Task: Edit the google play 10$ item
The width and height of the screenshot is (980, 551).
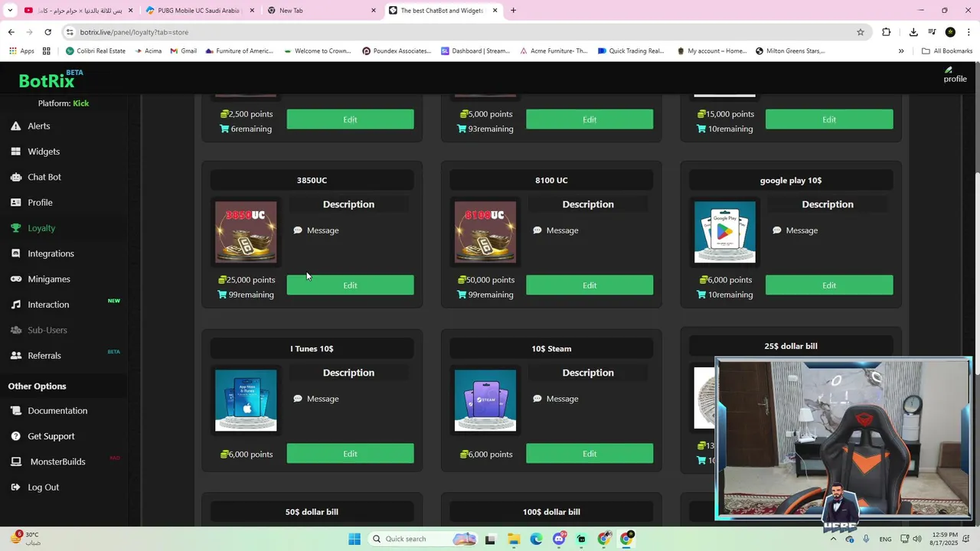Action: click(829, 285)
